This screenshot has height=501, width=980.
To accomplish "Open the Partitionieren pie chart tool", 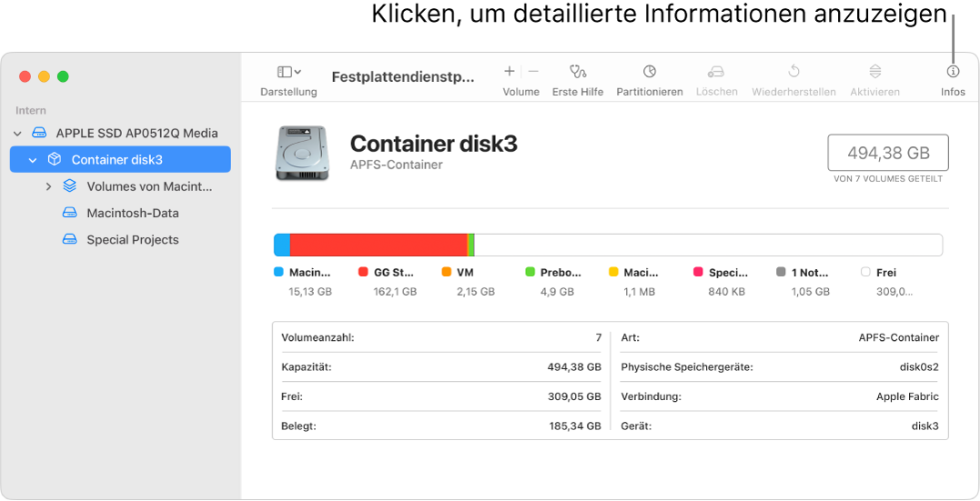I will pos(650,71).
